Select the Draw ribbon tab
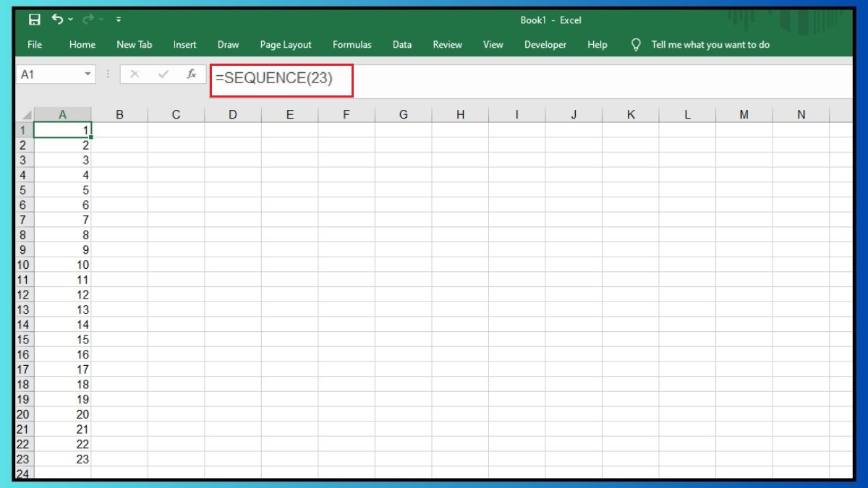 pyautogui.click(x=228, y=44)
